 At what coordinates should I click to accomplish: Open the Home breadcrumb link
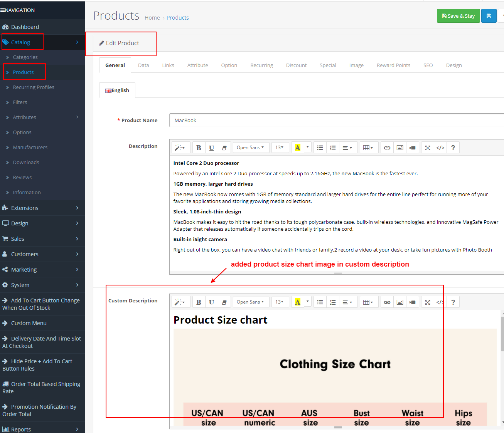click(x=152, y=17)
